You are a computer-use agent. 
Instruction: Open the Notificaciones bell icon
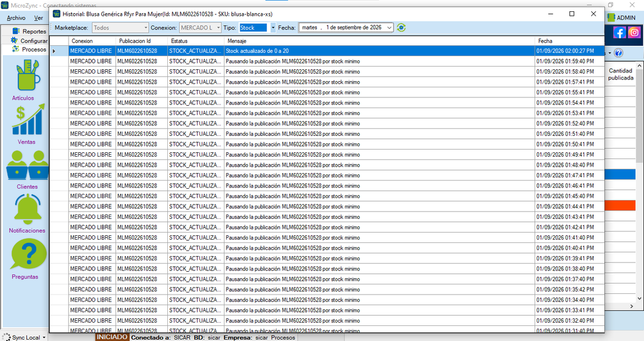coord(28,209)
